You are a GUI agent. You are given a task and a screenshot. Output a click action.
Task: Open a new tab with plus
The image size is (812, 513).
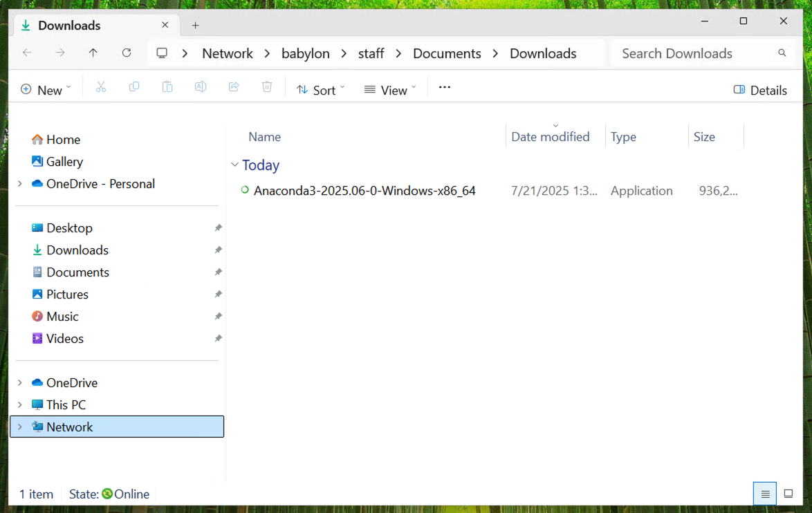point(195,26)
